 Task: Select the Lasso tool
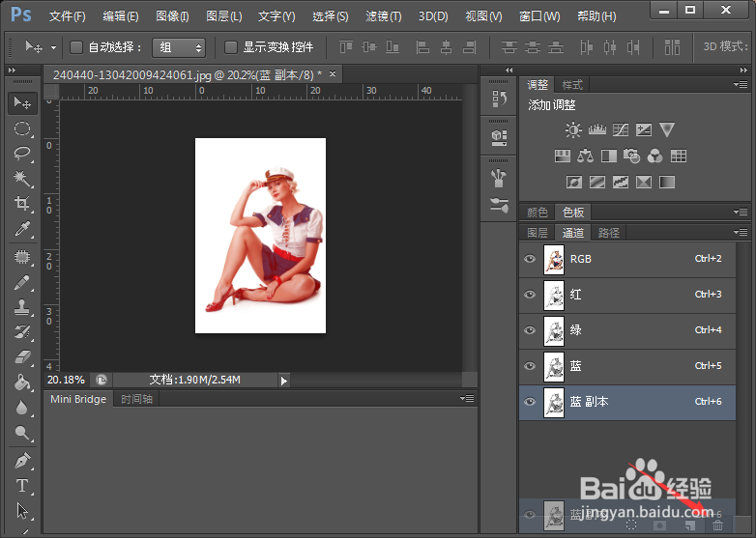(x=22, y=154)
